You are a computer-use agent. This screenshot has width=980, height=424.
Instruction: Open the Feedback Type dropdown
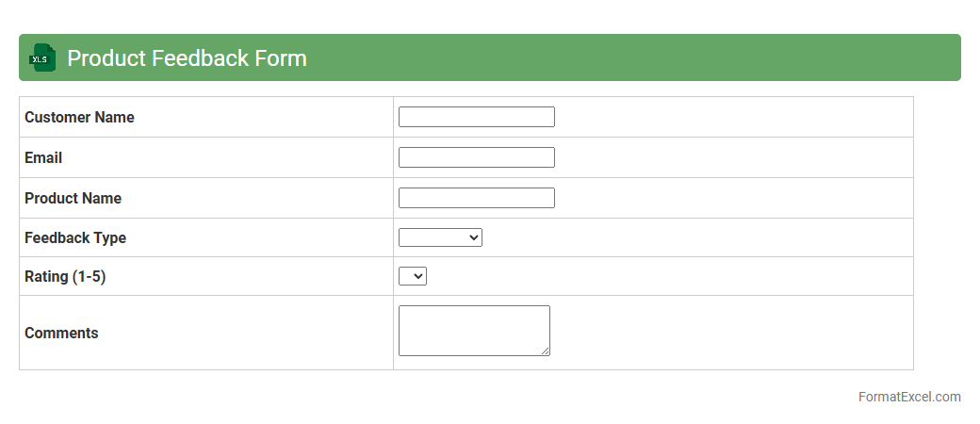point(440,237)
